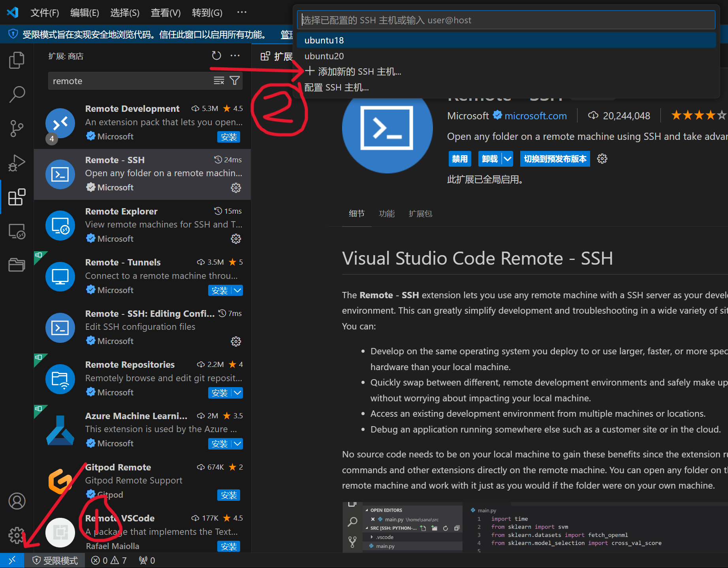The image size is (728, 568).
Task: Open the Run and Debug view
Action: click(17, 163)
